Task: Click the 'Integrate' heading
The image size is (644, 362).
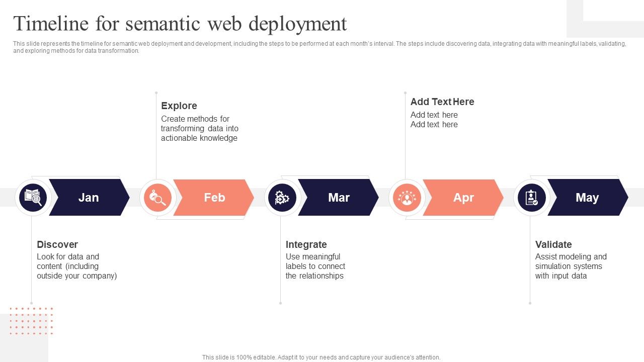Action: coord(306,244)
